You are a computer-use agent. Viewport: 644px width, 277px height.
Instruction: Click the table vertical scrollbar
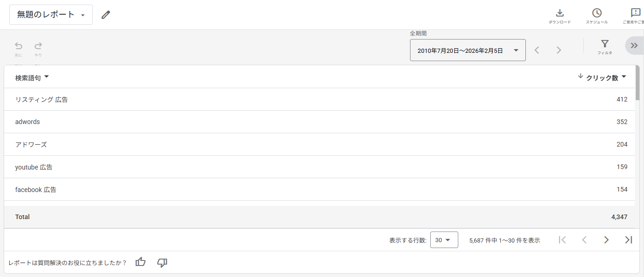click(x=637, y=84)
